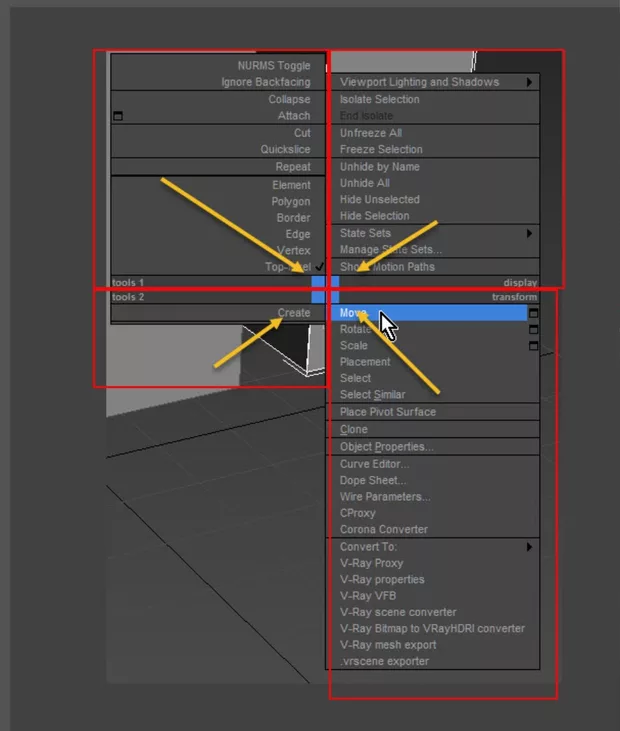Launch the Corona Converter
Viewport: 620px width, 731px height.
(x=383, y=529)
